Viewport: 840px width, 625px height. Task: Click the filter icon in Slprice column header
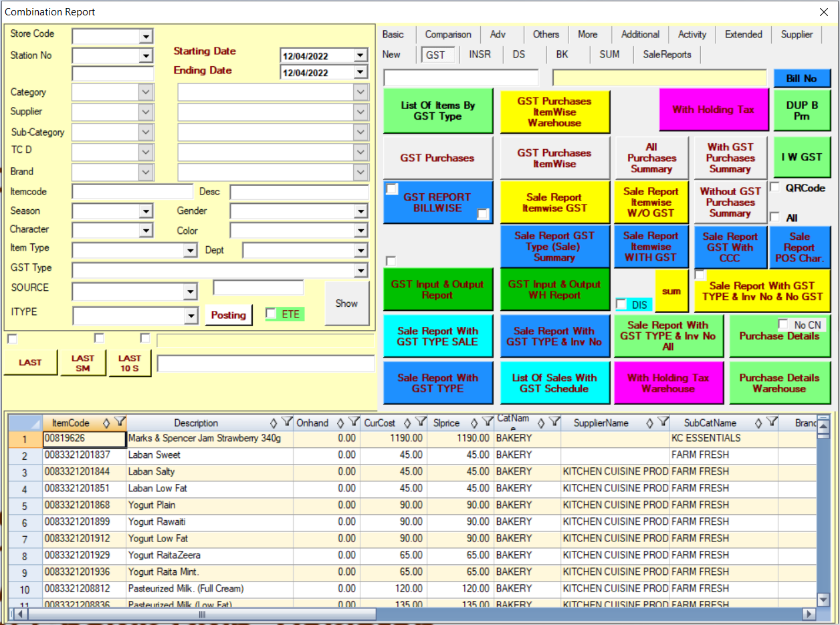[487, 422]
